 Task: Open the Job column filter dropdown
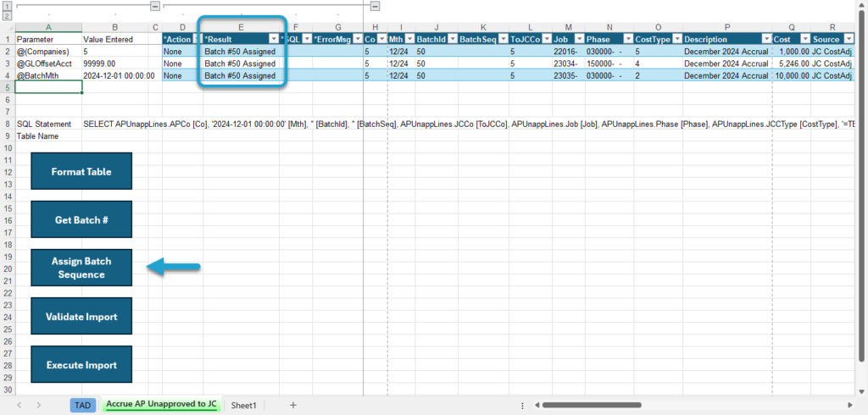(579, 39)
